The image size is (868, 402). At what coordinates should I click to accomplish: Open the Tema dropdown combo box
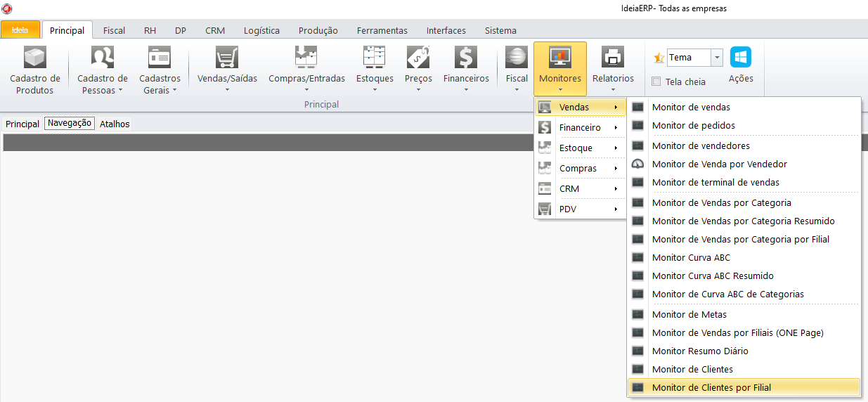point(717,58)
